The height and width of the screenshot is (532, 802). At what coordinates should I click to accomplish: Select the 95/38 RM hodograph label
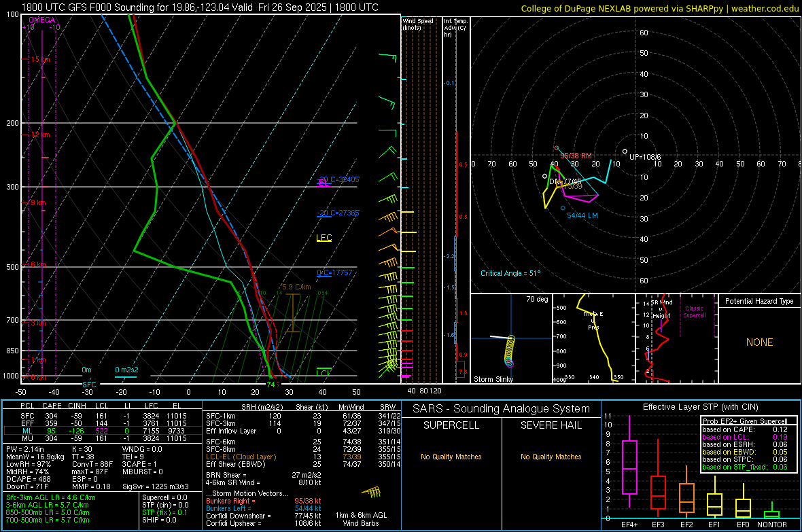(576, 156)
